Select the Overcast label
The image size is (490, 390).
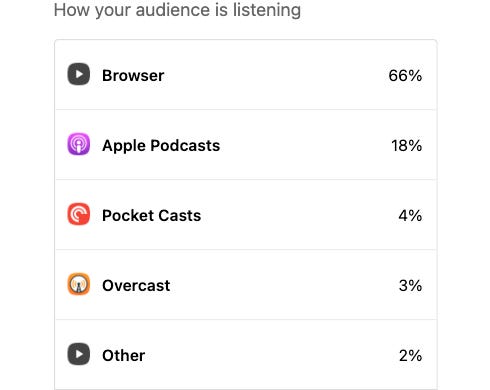click(136, 286)
